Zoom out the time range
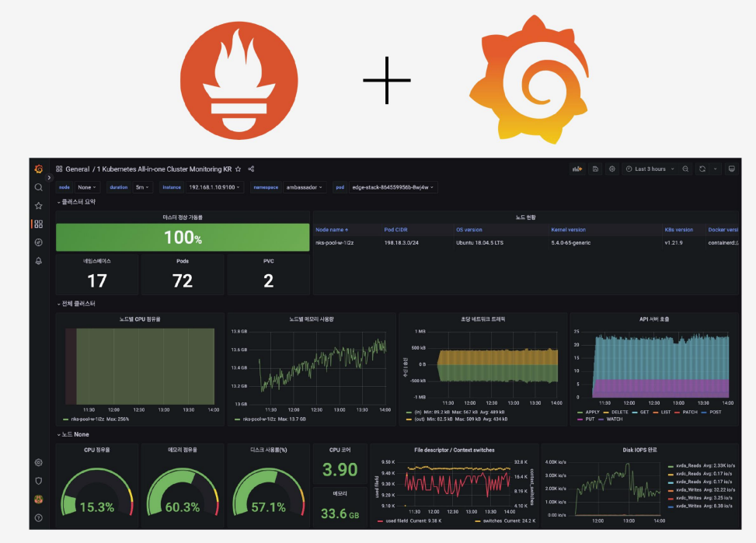756x543 pixels. pyautogui.click(x=685, y=169)
